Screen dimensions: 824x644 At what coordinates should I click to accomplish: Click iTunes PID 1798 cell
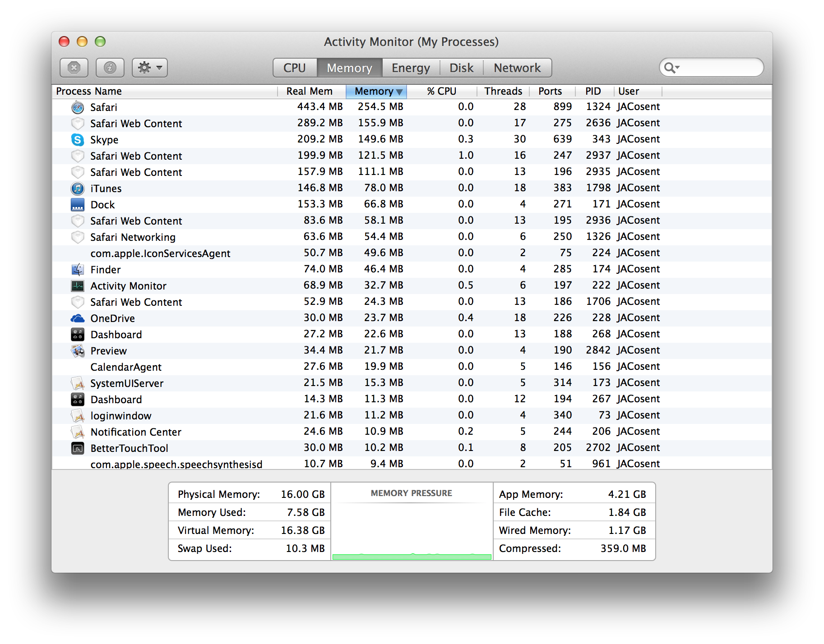tap(598, 188)
